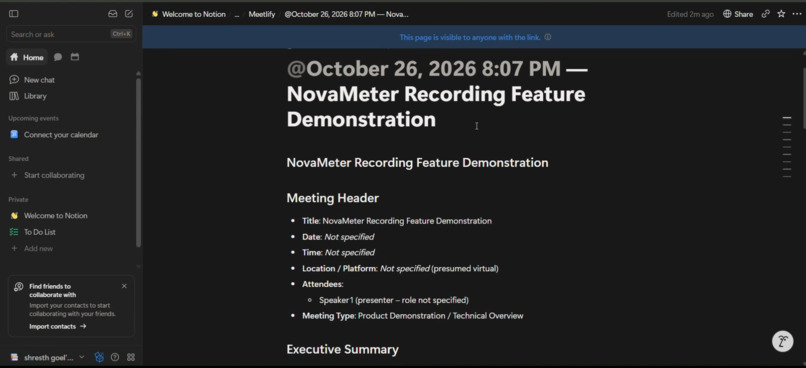
Task: Click the sidebar scrollbar
Action: coord(138,162)
